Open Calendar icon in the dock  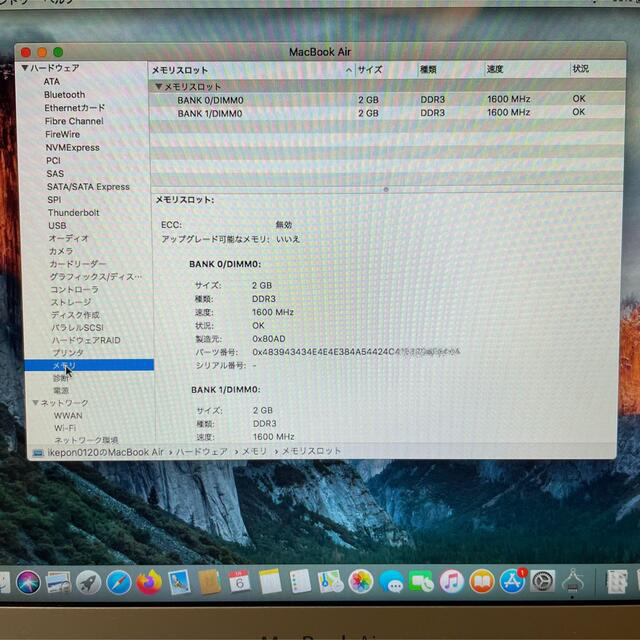click(240, 582)
